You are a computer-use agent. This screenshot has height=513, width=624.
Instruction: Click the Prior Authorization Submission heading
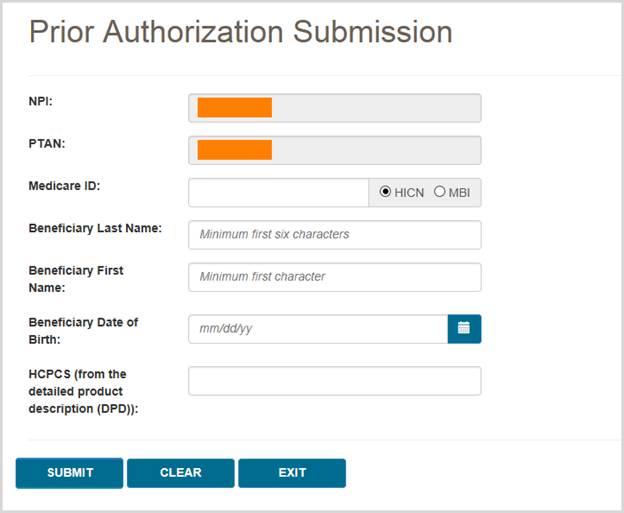(240, 32)
